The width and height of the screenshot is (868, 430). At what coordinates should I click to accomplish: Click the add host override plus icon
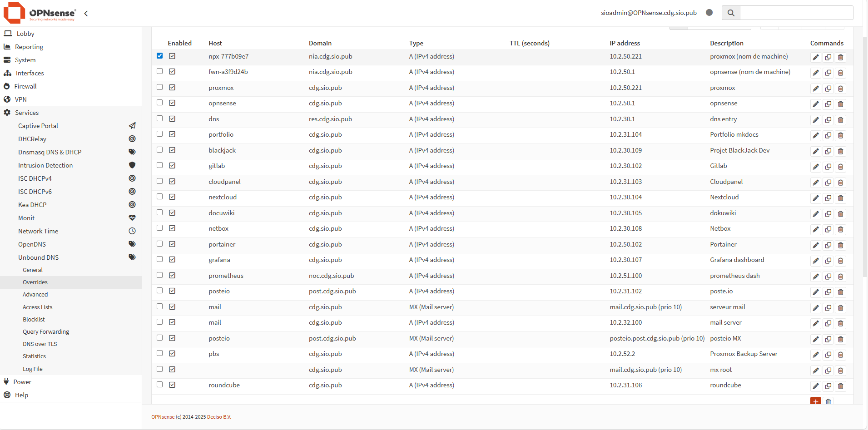[816, 401]
